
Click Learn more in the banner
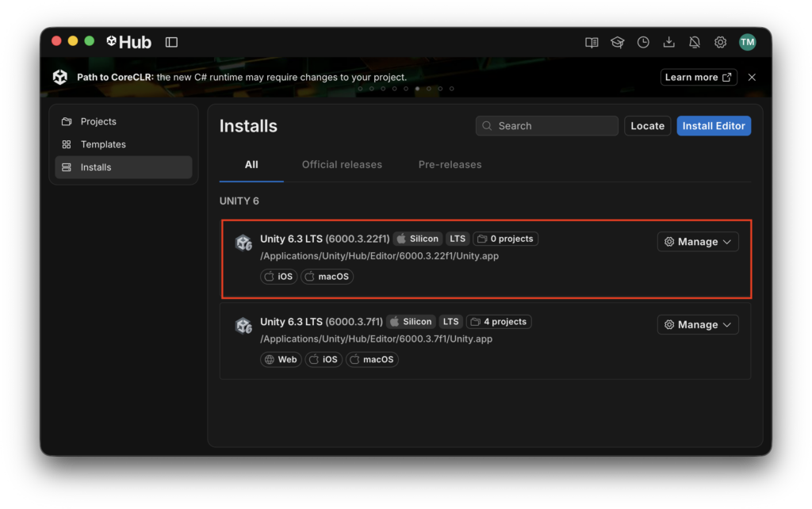(699, 77)
